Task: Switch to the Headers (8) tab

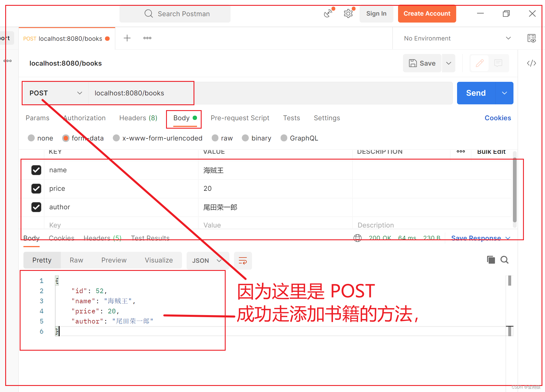Action: point(138,118)
